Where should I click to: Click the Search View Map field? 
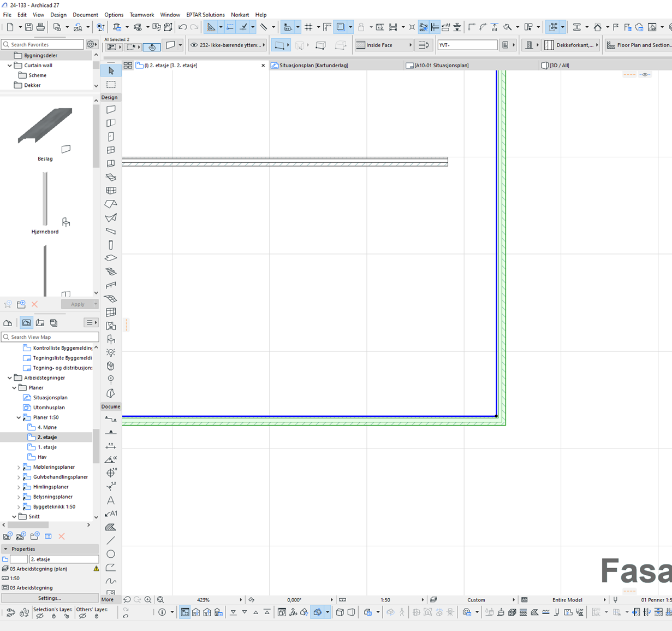(x=53, y=337)
